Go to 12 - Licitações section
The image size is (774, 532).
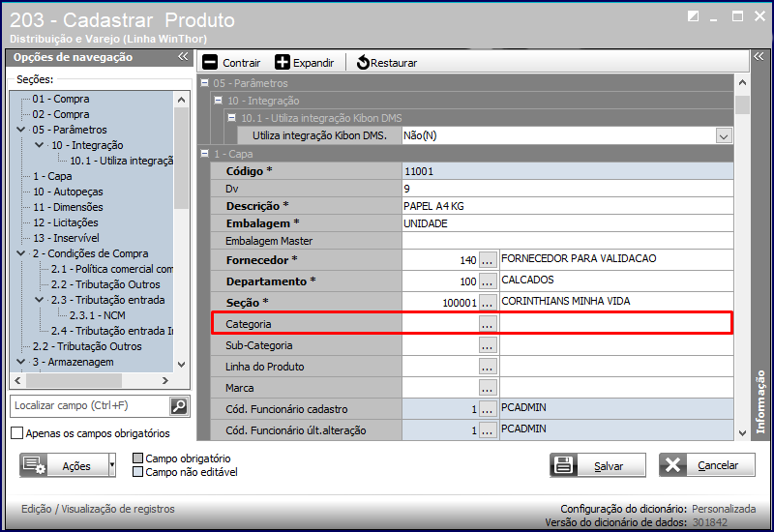tap(66, 222)
